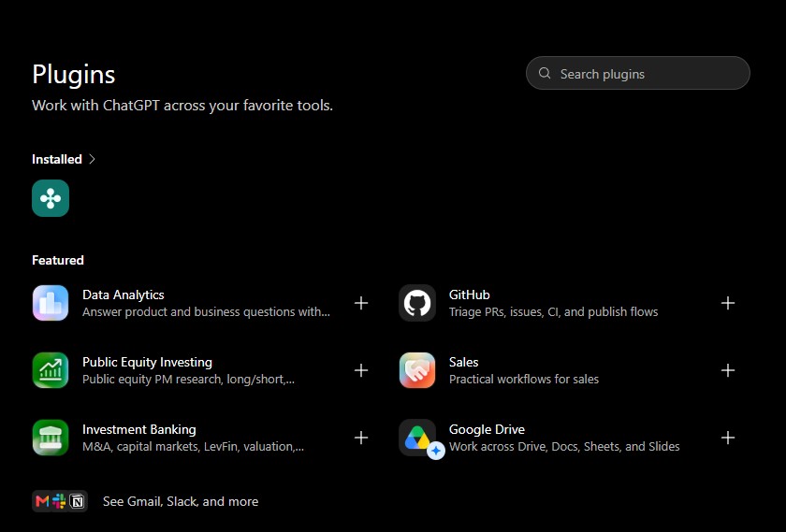This screenshot has width=786, height=532.
Task: Open the installed green flower plugin icon
Action: (51, 198)
